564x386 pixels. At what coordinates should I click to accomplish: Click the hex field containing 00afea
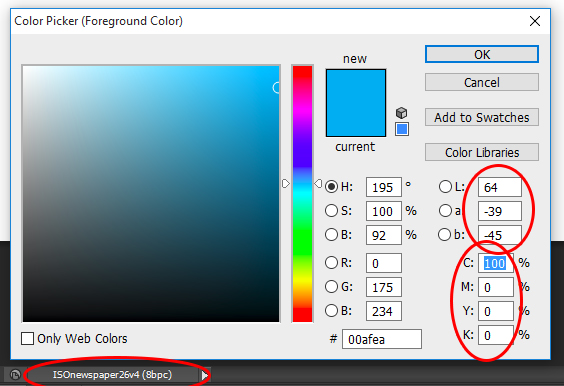click(382, 339)
